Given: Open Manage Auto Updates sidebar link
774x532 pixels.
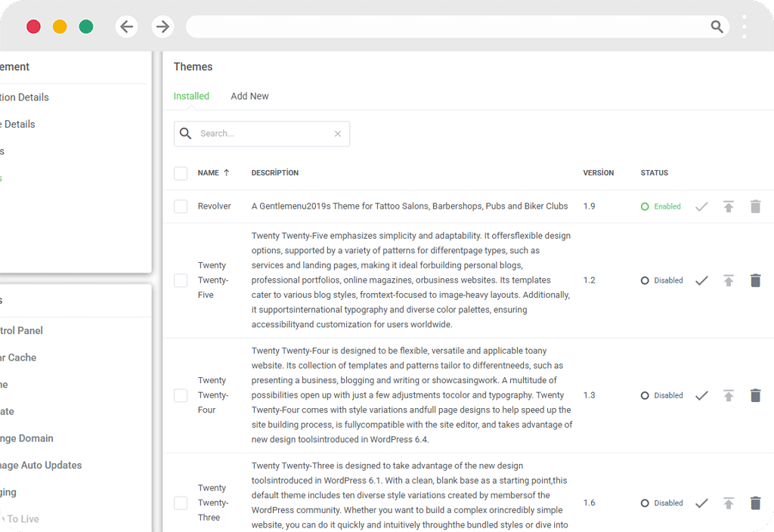Looking at the screenshot, I should tap(41, 466).
